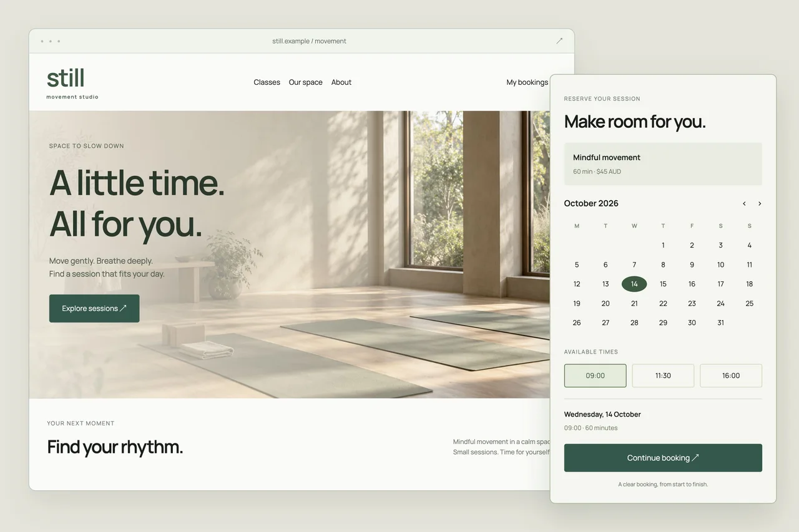Open My bookings
Screen dimensions: 799x532
pos(527,82)
